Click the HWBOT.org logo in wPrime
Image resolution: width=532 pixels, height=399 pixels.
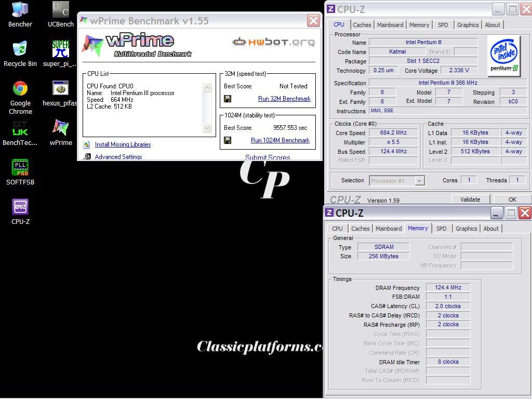[x=273, y=42]
